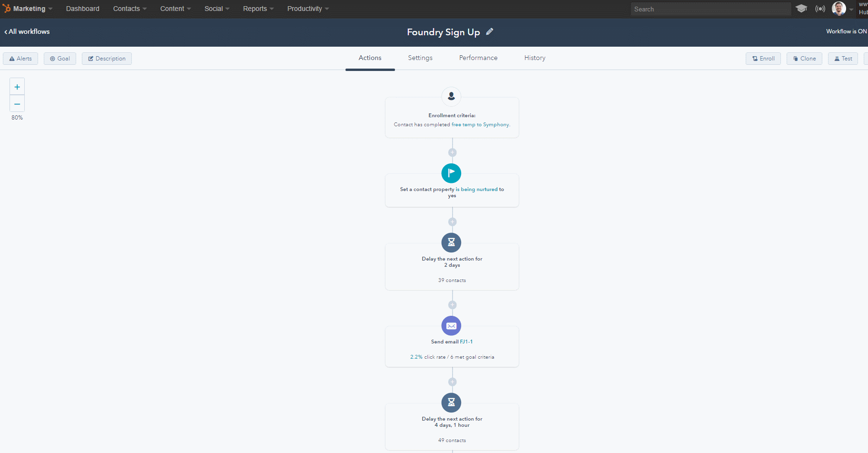Open the email icon on Send email FJ1-1
This screenshot has width=868, height=453.
tap(451, 326)
